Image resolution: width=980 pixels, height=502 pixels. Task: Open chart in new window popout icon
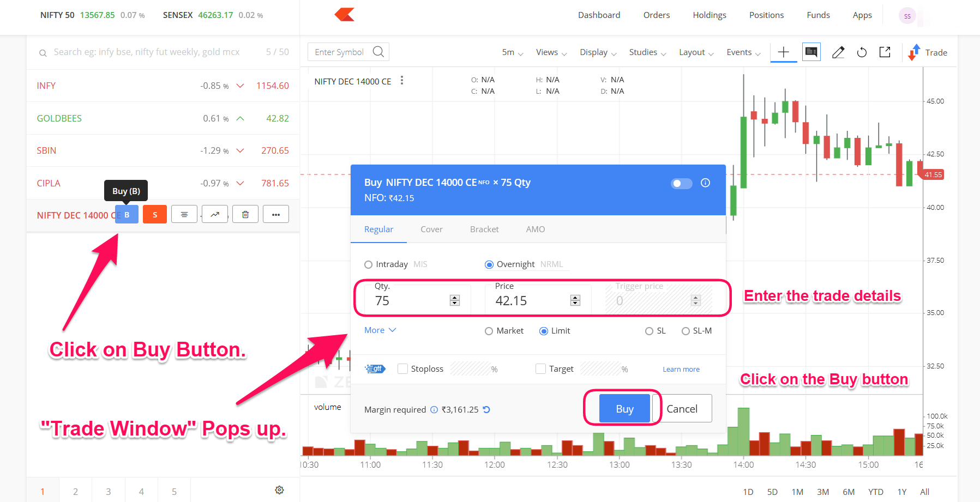(x=885, y=52)
